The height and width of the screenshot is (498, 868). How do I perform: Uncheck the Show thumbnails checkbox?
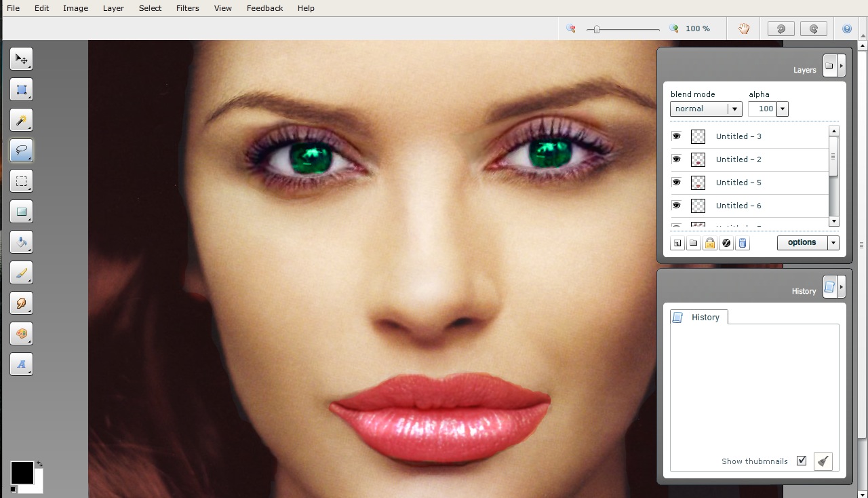coord(802,461)
